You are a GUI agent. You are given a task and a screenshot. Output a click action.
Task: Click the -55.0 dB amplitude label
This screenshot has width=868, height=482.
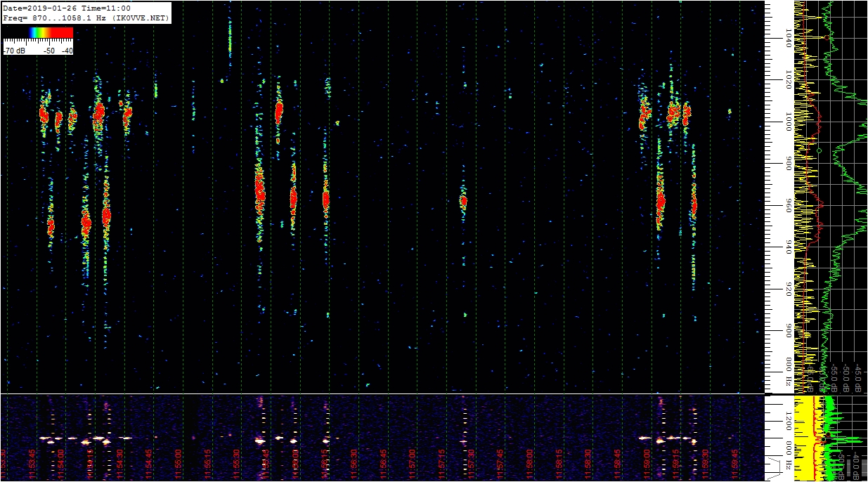tap(833, 377)
